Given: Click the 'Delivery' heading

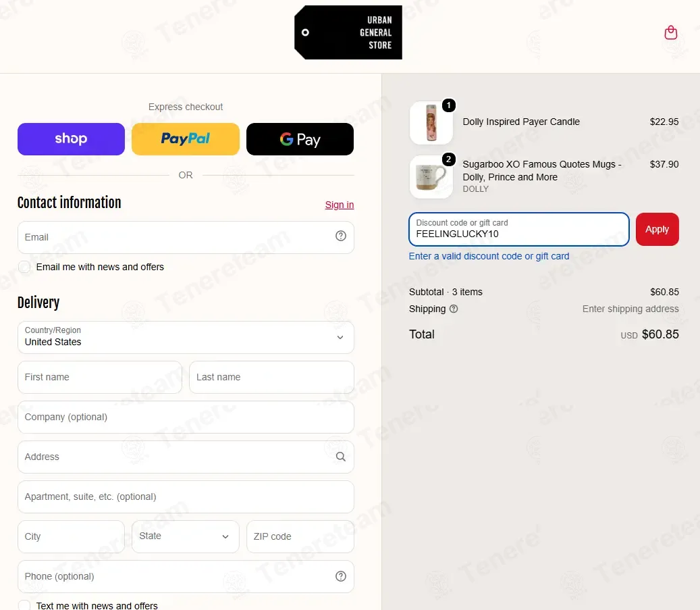Looking at the screenshot, I should point(38,303).
